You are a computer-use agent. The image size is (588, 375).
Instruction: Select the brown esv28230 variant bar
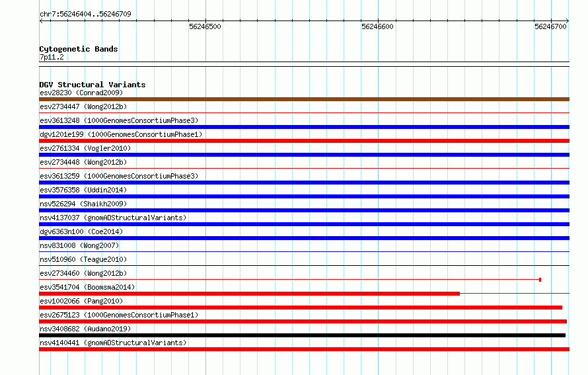point(304,99)
